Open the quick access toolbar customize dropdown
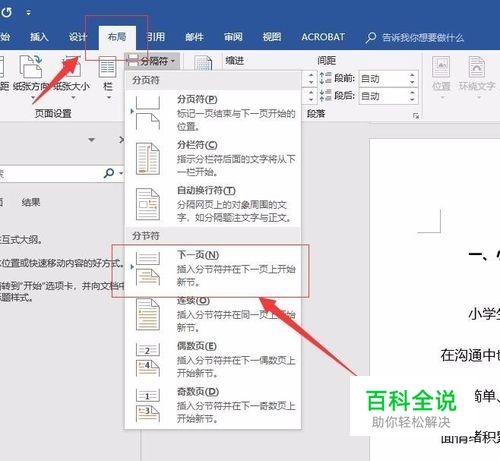 (x=29, y=13)
